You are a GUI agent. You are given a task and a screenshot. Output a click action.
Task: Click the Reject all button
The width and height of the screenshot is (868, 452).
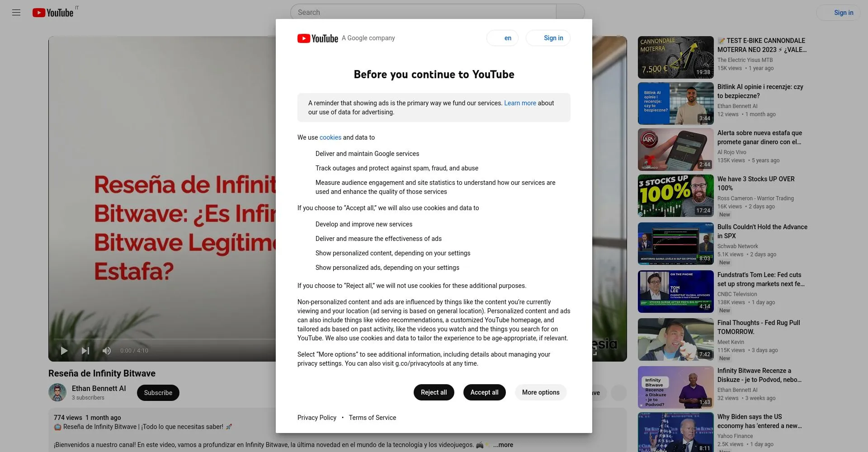pyautogui.click(x=434, y=392)
